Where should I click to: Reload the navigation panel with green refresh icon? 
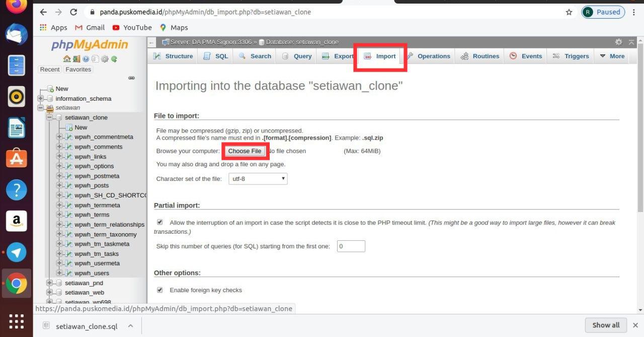[114, 59]
